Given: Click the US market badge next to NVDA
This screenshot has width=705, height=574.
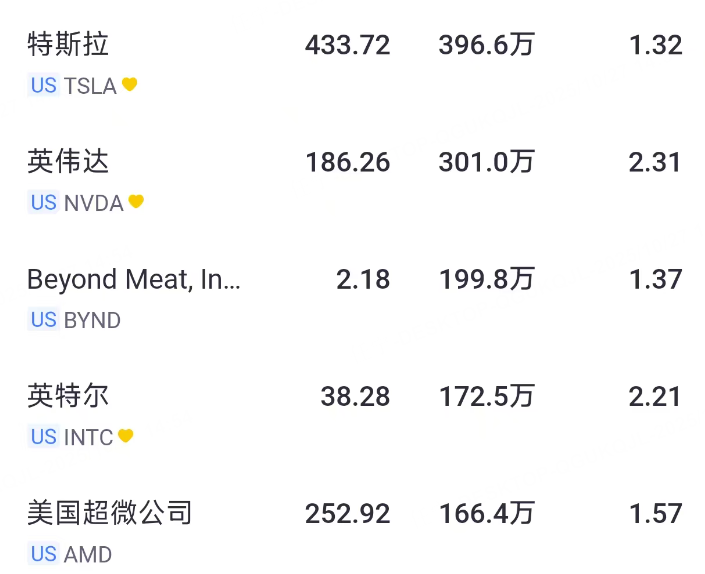Looking at the screenshot, I should tap(43, 203).
